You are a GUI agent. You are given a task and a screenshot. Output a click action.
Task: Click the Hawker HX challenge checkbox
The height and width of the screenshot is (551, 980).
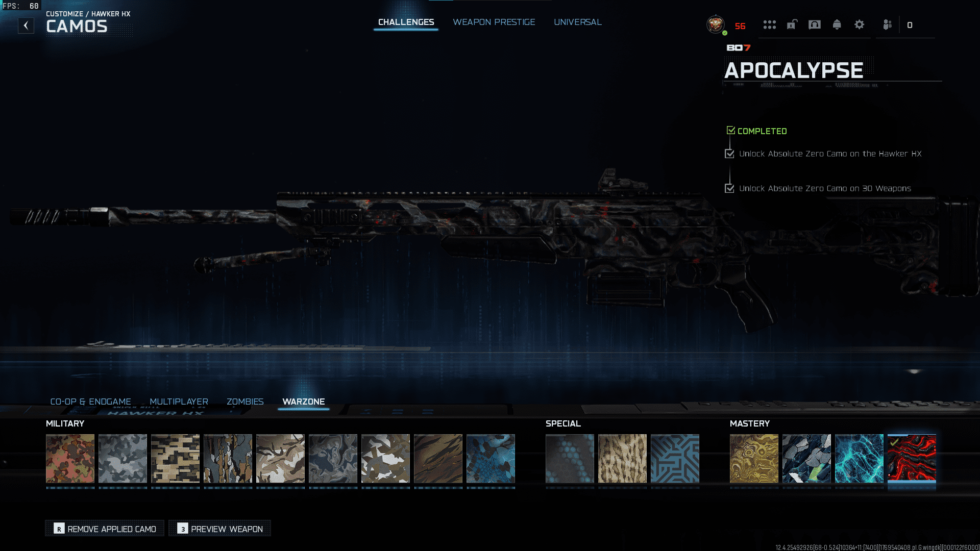[x=730, y=154]
